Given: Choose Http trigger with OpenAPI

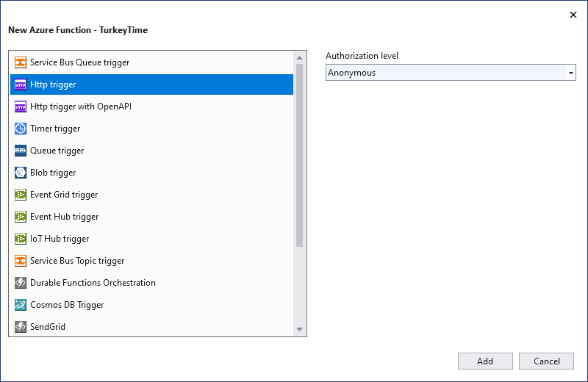Looking at the screenshot, I should tap(151, 107).
